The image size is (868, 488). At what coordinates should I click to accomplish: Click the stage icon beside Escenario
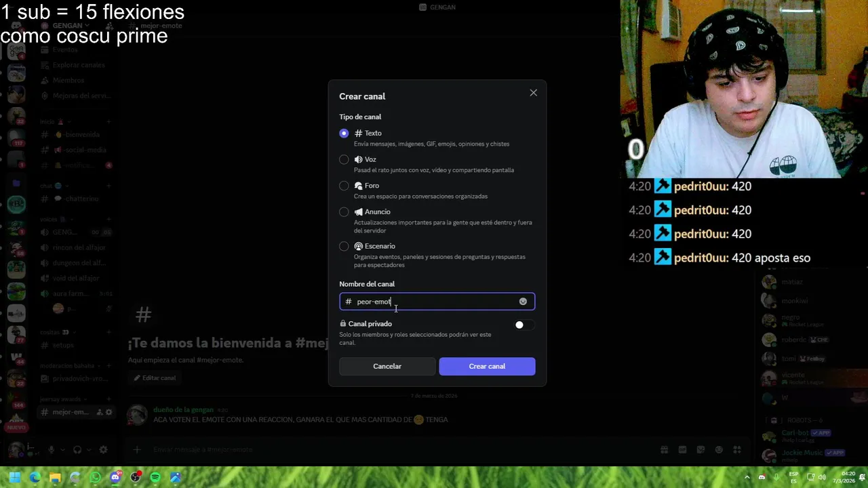[x=358, y=246]
